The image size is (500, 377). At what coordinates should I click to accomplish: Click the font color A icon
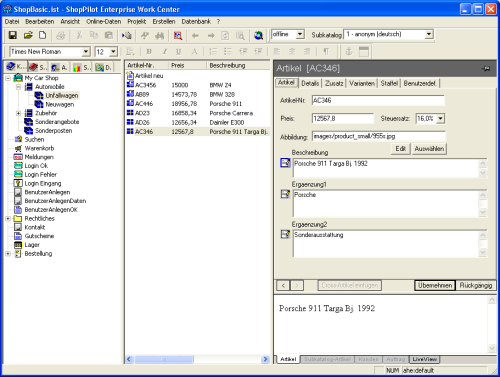tap(194, 51)
